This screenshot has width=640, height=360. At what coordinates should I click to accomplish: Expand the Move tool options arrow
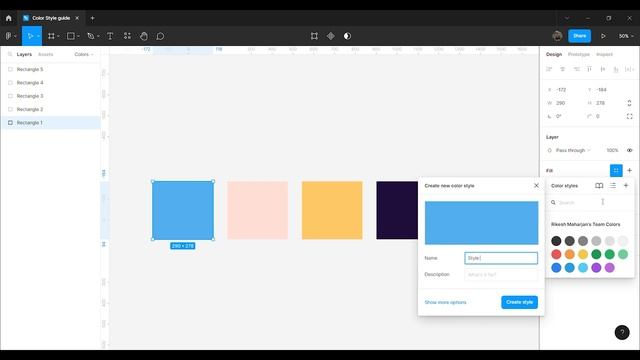pyautogui.click(x=38, y=36)
